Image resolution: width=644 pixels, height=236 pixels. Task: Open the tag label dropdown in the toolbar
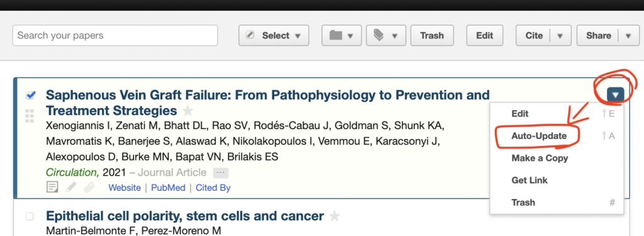[386, 36]
